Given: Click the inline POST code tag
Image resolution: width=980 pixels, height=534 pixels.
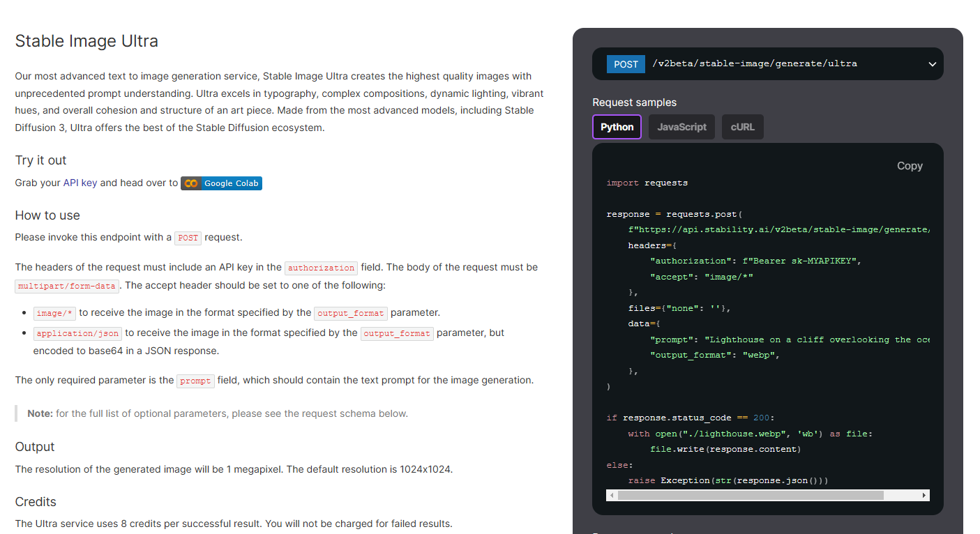Looking at the screenshot, I should click(188, 238).
